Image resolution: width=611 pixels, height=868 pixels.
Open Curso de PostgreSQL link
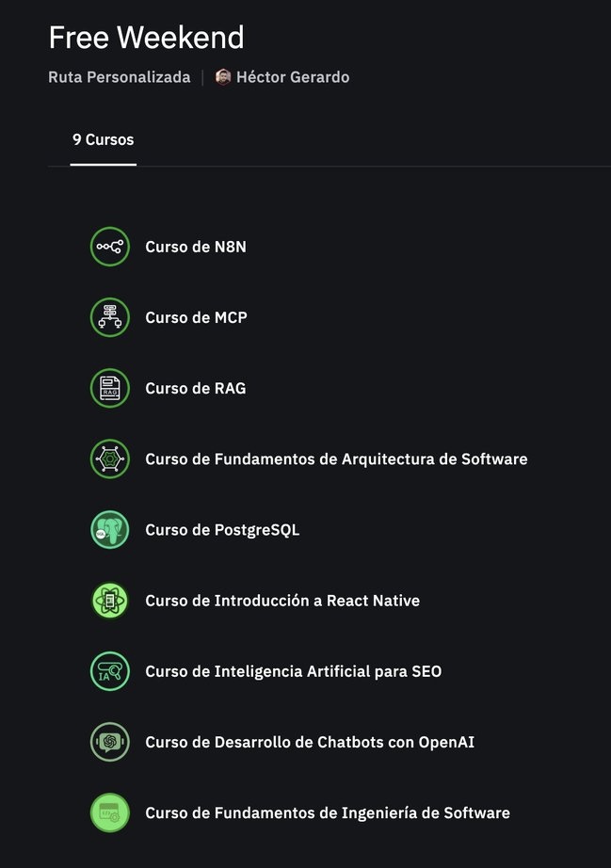click(x=222, y=530)
